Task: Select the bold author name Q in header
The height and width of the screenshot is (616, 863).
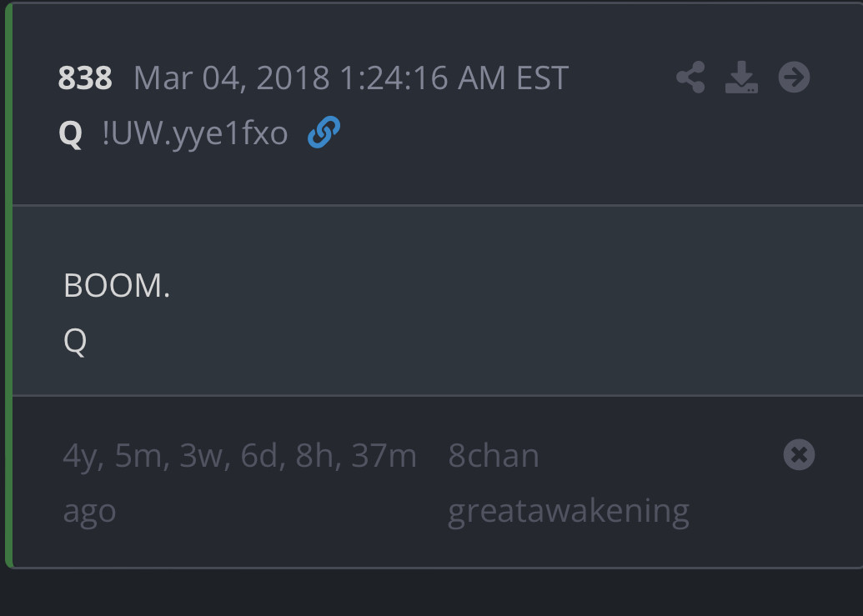Action: (x=71, y=133)
